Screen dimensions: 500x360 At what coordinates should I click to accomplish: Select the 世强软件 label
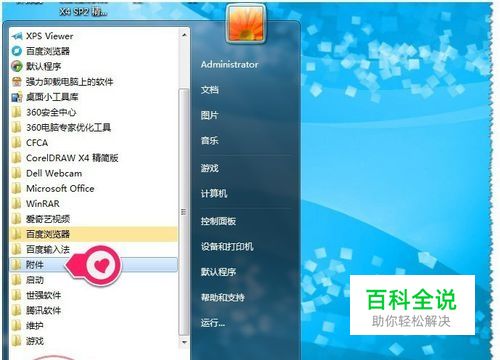[x=43, y=295]
